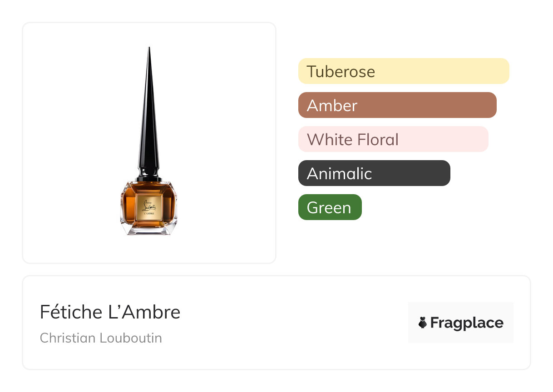This screenshot has height=392, width=553.
Task: Click the black collar ring on bottle neck
Action: (x=149, y=179)
